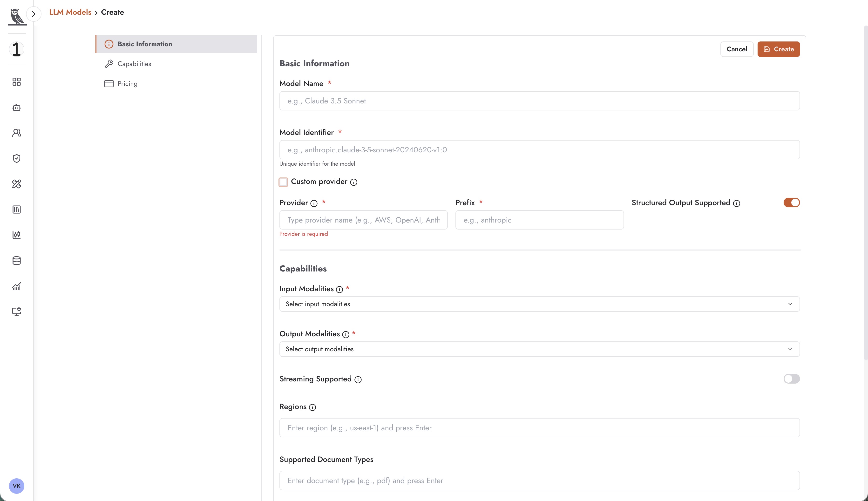
Task: Open the analytics chart icon in sidebar
Action: click(x=16, y=286)
